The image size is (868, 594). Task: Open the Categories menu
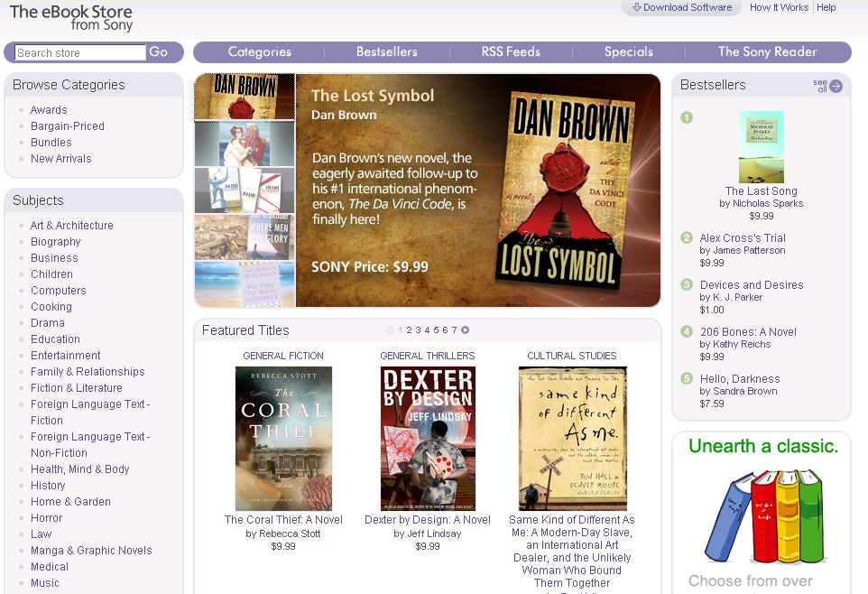click(260, 51)
